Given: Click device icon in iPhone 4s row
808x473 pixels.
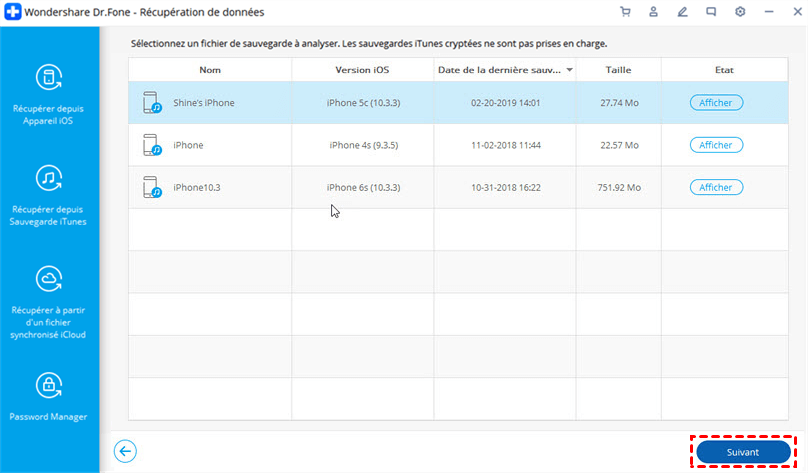Looking at the screenshot, I should tap(152, 145).
